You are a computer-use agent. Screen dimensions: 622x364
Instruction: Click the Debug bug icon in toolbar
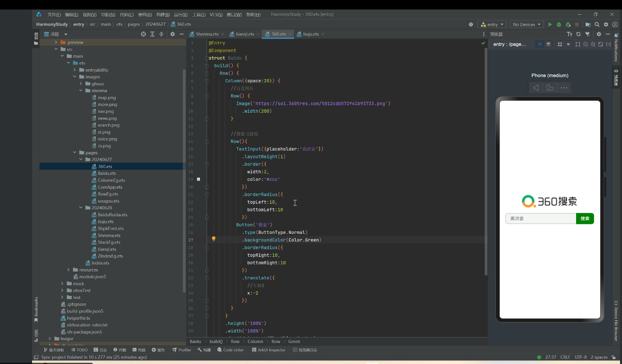point(559,25)
